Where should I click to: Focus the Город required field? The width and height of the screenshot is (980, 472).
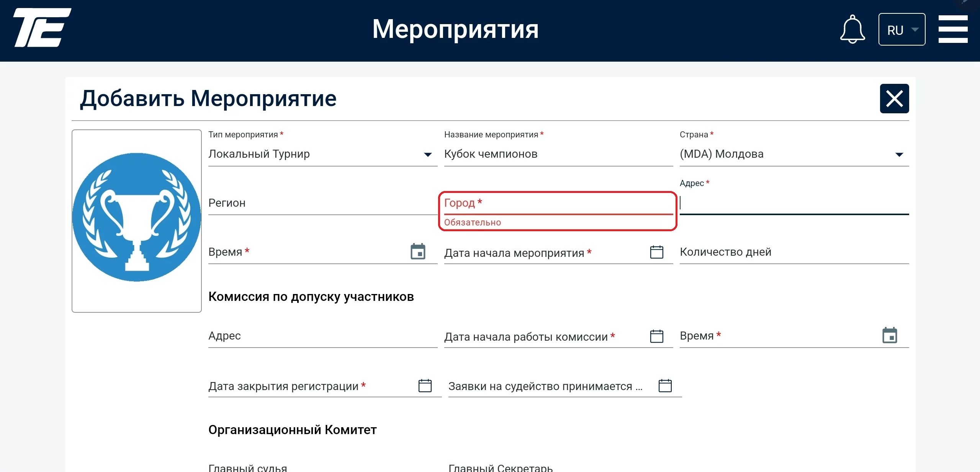coord(558,203)
